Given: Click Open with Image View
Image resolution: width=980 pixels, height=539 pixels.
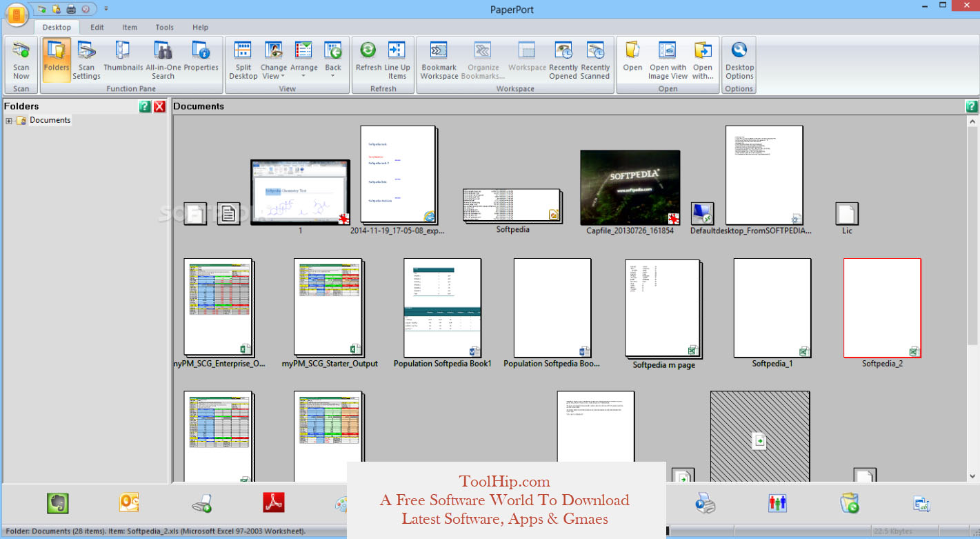Looking at the screenshot, I should tap(668, 60).
